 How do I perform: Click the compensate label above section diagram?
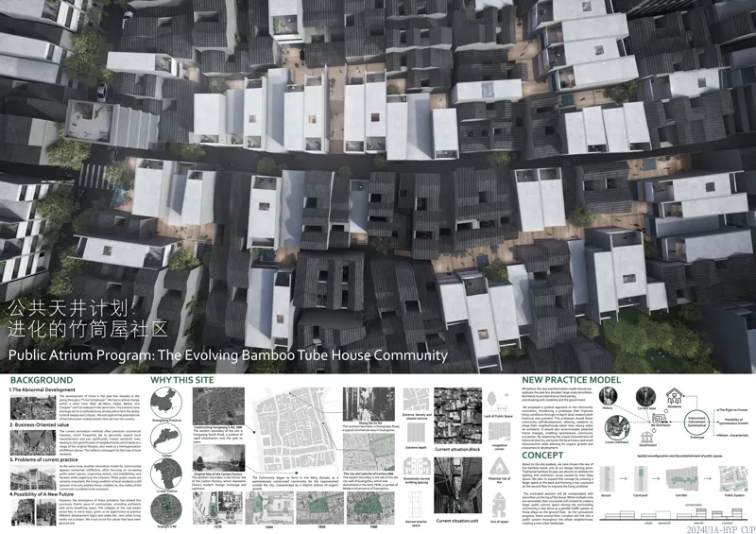tap(693, 505)
